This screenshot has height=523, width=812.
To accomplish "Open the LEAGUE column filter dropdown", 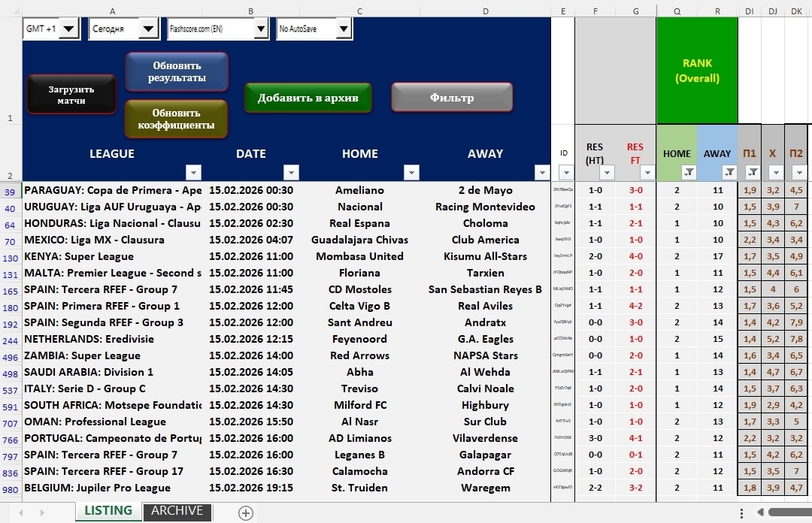I will click(x=193, y=172).
